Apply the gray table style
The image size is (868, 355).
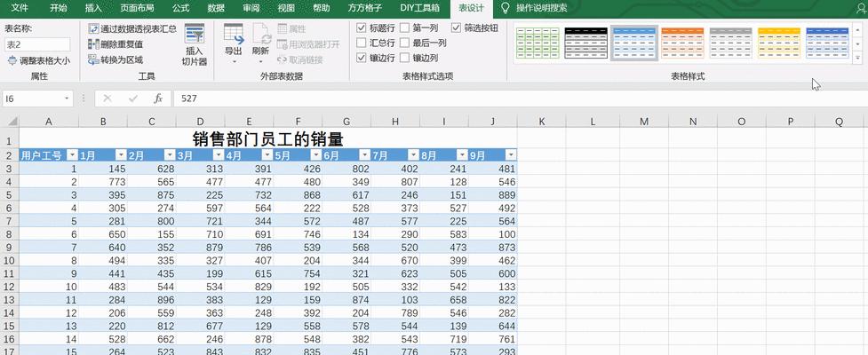730,43
